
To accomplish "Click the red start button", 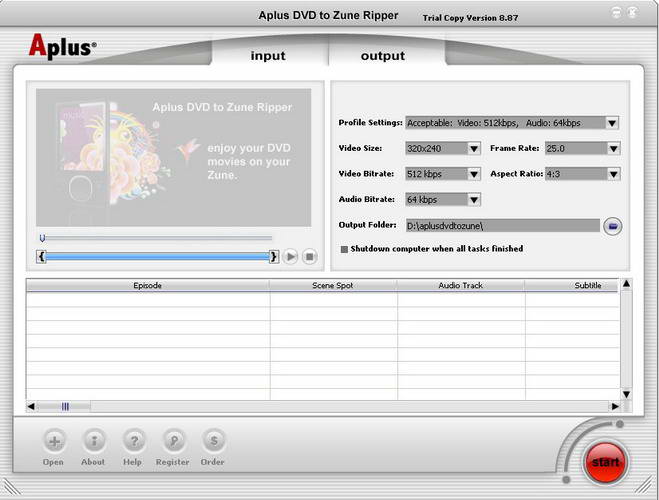I will pyautogui.click(x=603, y=461).
